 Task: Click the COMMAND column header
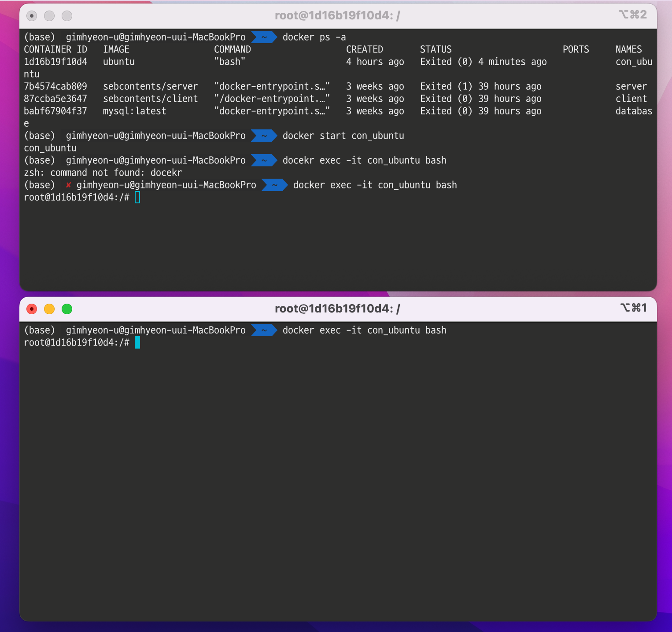233,49
